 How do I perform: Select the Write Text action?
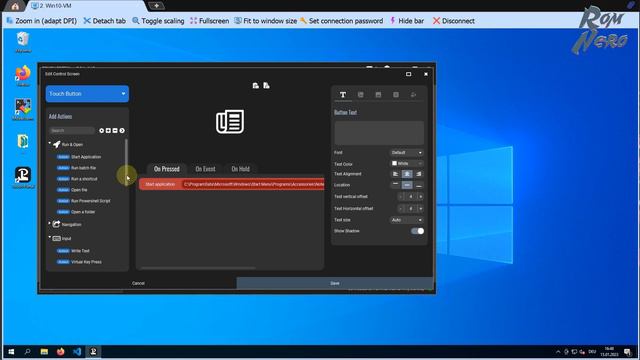coord(73,251)
